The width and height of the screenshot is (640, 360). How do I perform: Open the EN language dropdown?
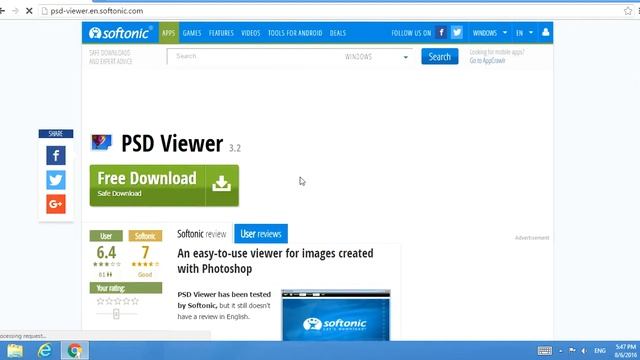click(x=524, y=33)
